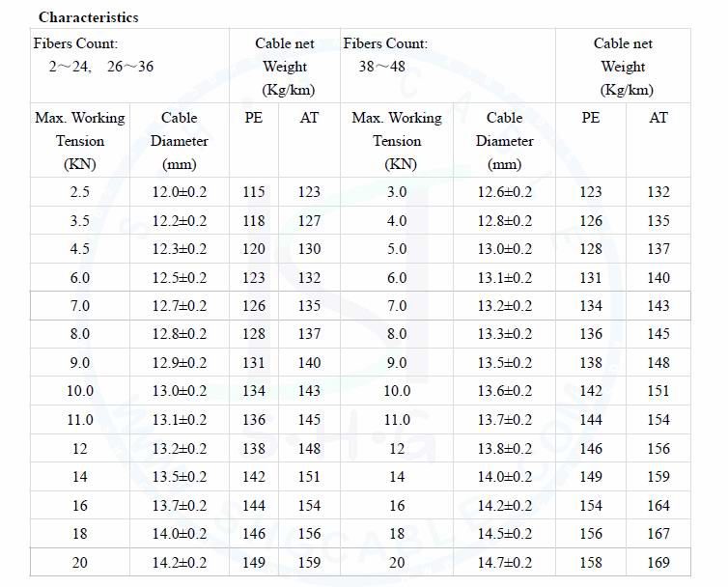
Task: Click the 14.5±0.2 cable diameter cell
Action: pos(505,534)
